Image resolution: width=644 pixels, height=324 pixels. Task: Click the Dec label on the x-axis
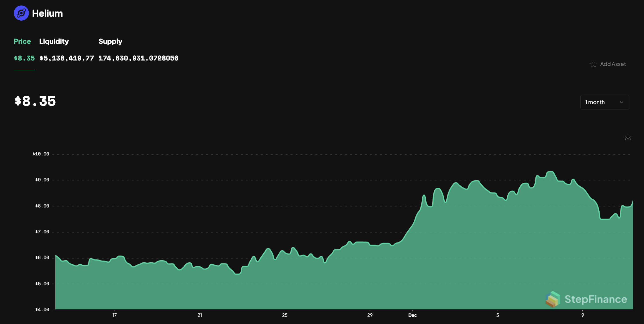coord(413,315)
